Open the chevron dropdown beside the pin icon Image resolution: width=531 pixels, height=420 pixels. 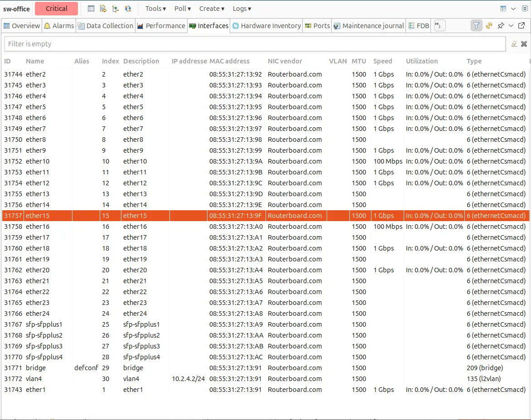pos(510,25)
